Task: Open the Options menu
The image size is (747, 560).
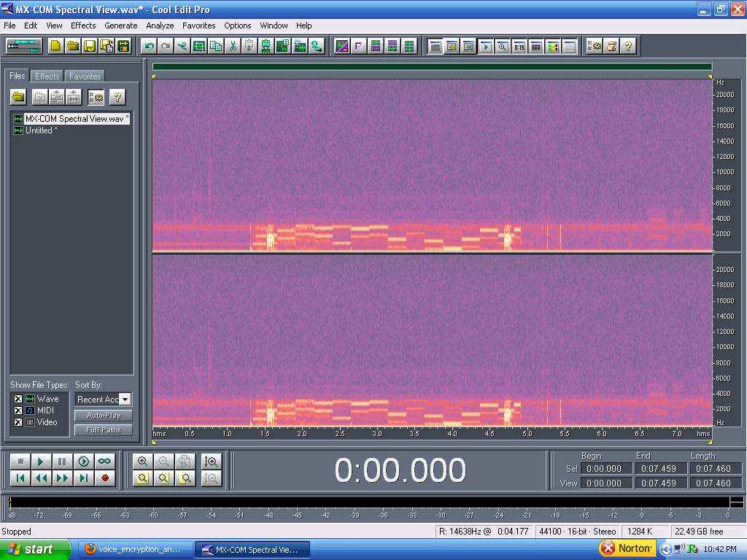Action: tap(238, 26)
